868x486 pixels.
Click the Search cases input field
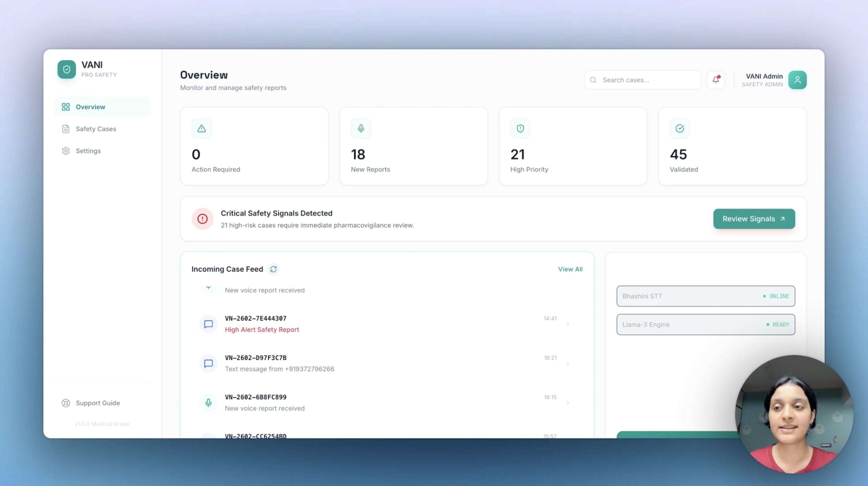pos(647,80)
